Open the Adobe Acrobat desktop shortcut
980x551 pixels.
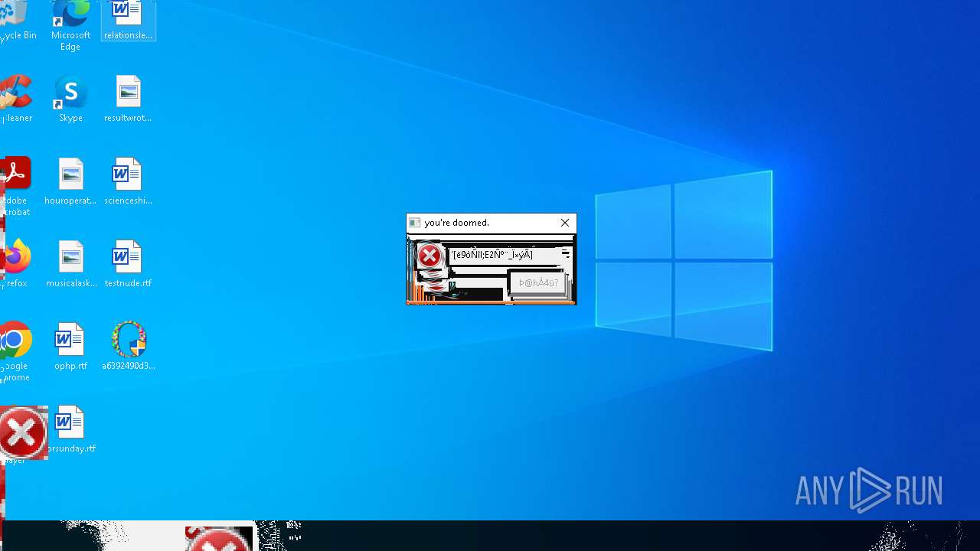pos(15,187)
